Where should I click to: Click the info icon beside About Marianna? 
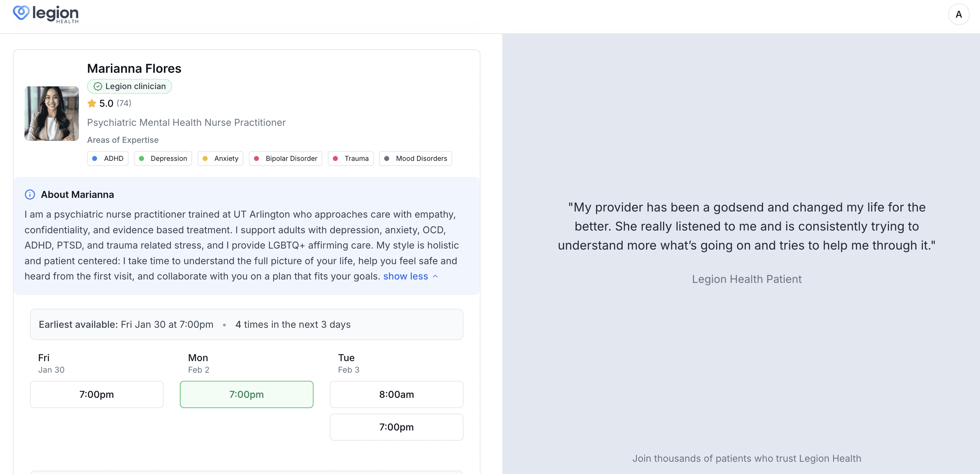(30, 194)
